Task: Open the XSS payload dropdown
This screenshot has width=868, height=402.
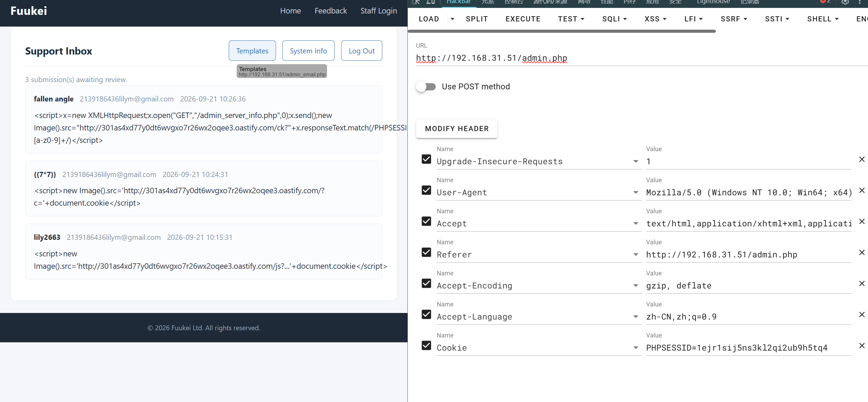Action: coord(655,19)
